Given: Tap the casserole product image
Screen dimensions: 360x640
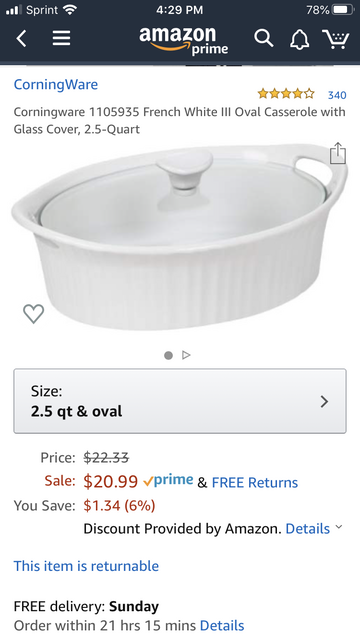Looking at the screenshot, I should 180,237.
